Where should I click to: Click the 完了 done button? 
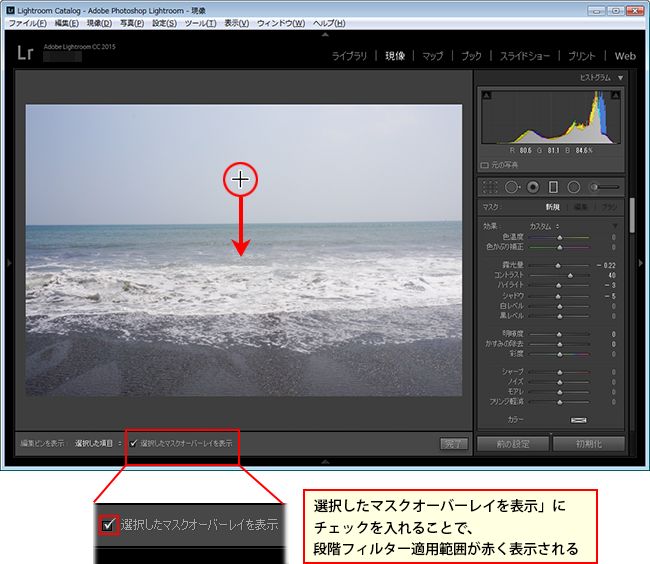pos(454,444)
